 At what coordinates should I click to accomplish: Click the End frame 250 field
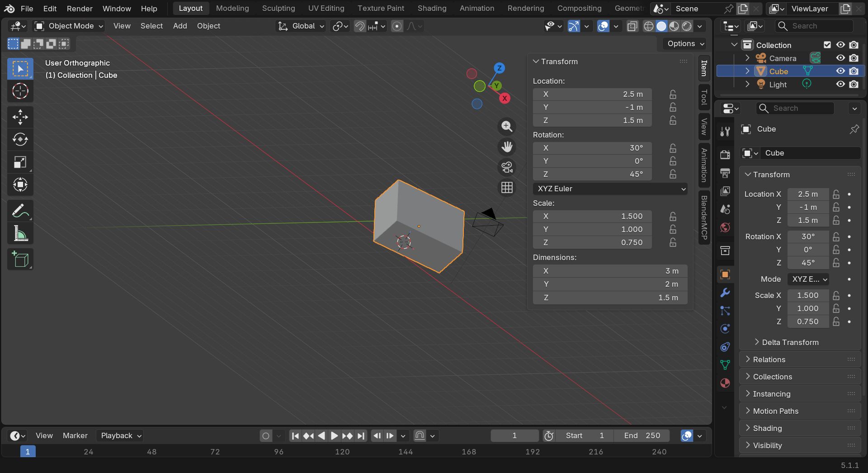coord(642,435)
